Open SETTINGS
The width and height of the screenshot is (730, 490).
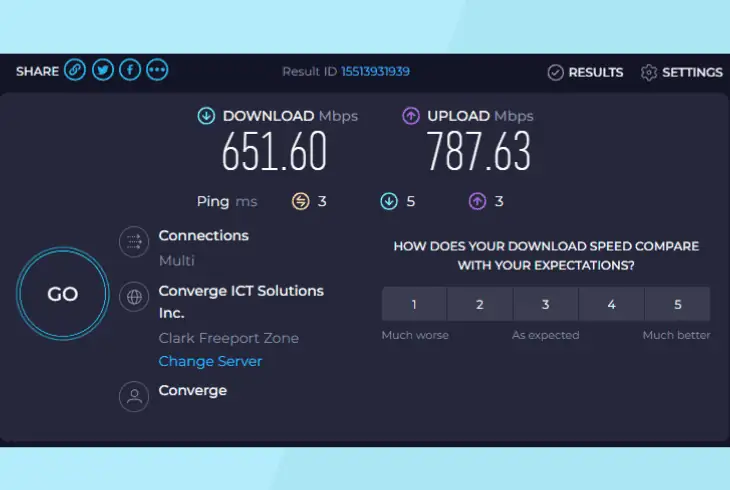click(682, 72)
